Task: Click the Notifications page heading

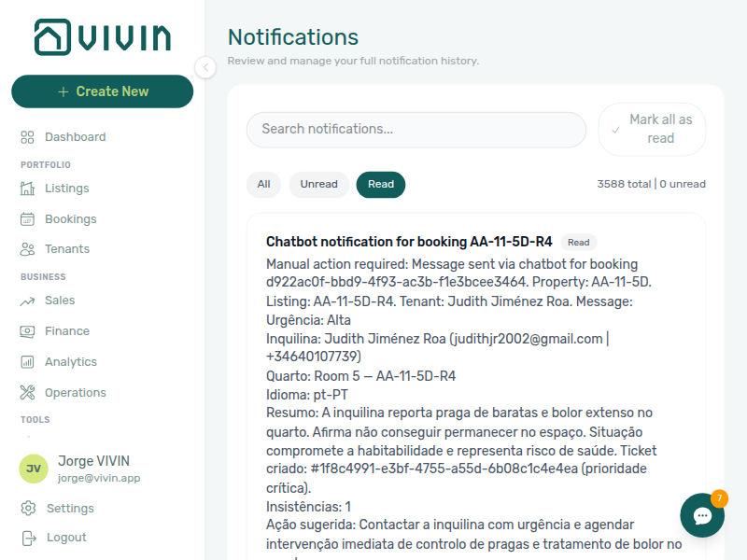Action: pyautogui.click(x=293, y=37)
